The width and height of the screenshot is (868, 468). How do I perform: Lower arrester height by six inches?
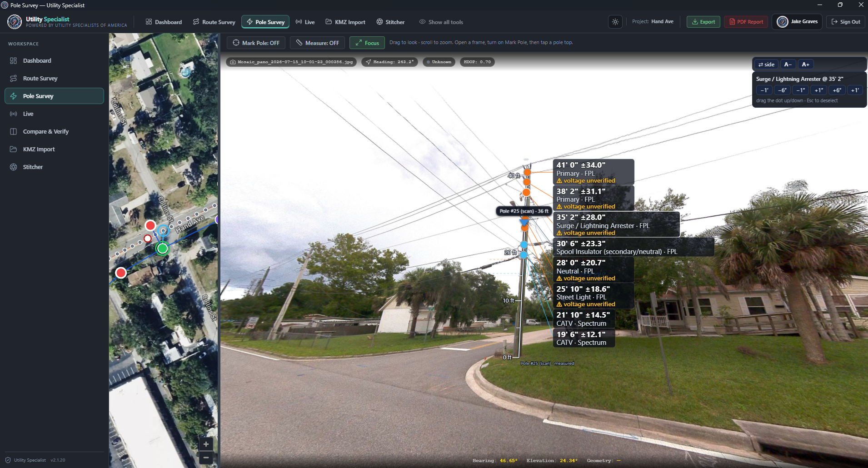tap(782, 90)
